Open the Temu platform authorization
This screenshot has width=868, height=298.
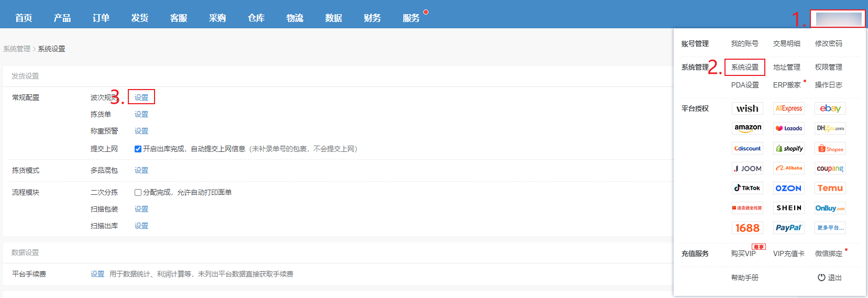830,188
